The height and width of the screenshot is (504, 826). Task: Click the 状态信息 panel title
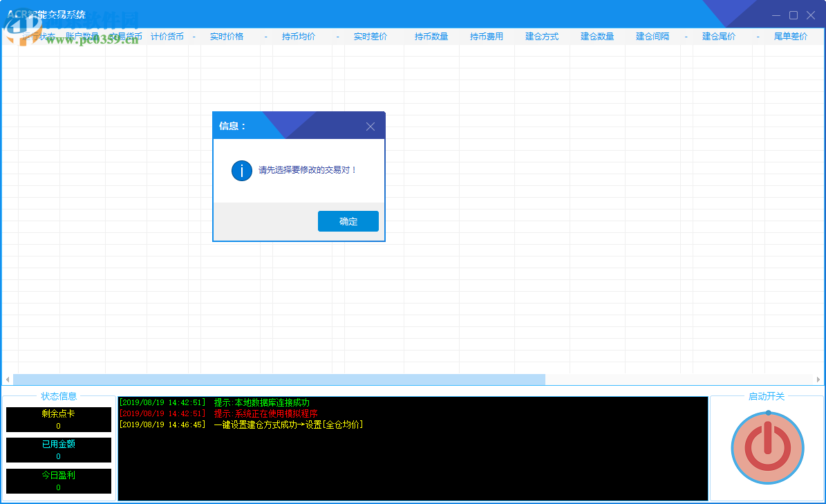point(58,395)
